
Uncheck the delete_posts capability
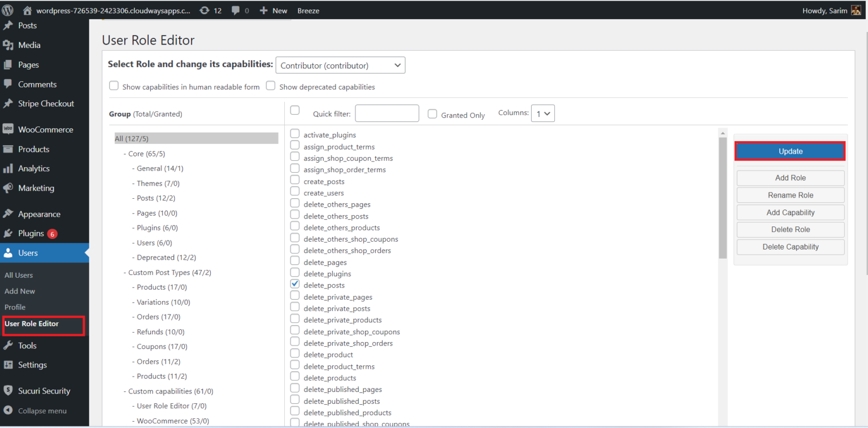tap(295, 285)
